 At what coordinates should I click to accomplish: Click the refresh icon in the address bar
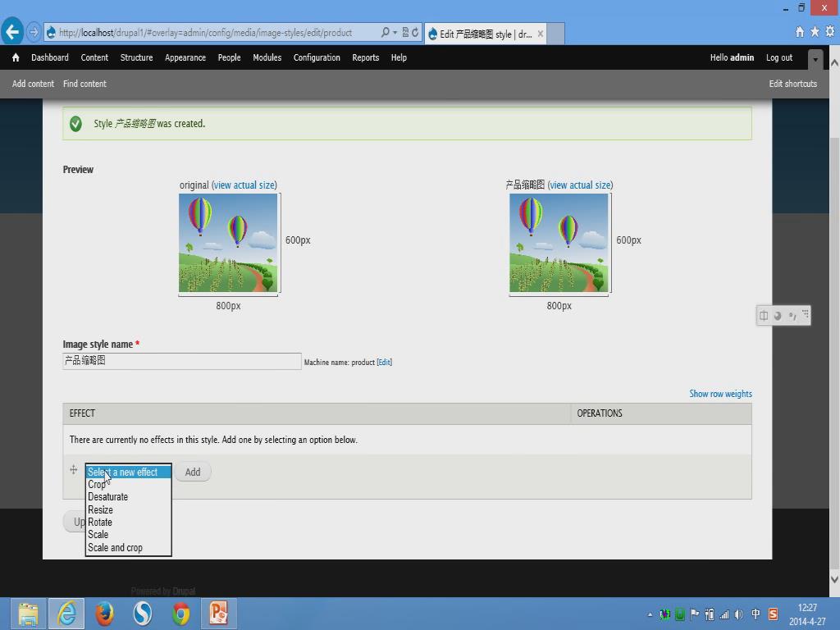(415, 33)
